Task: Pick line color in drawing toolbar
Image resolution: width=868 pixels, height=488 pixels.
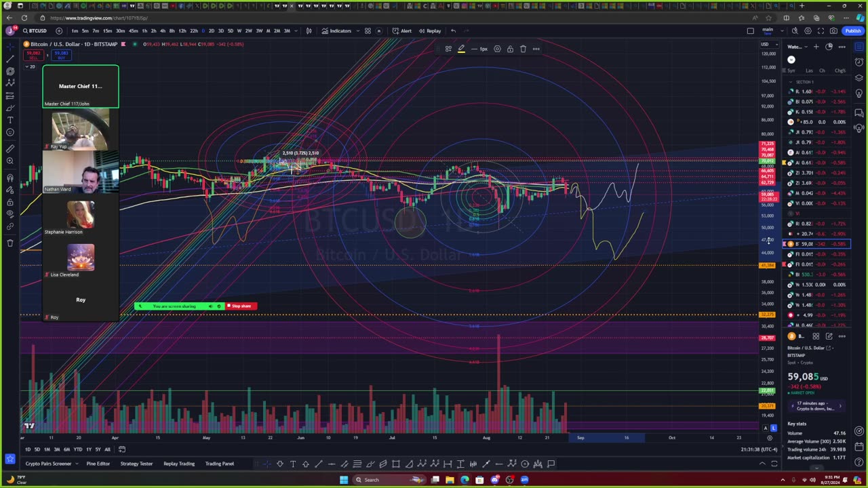Action: [461, 49]
